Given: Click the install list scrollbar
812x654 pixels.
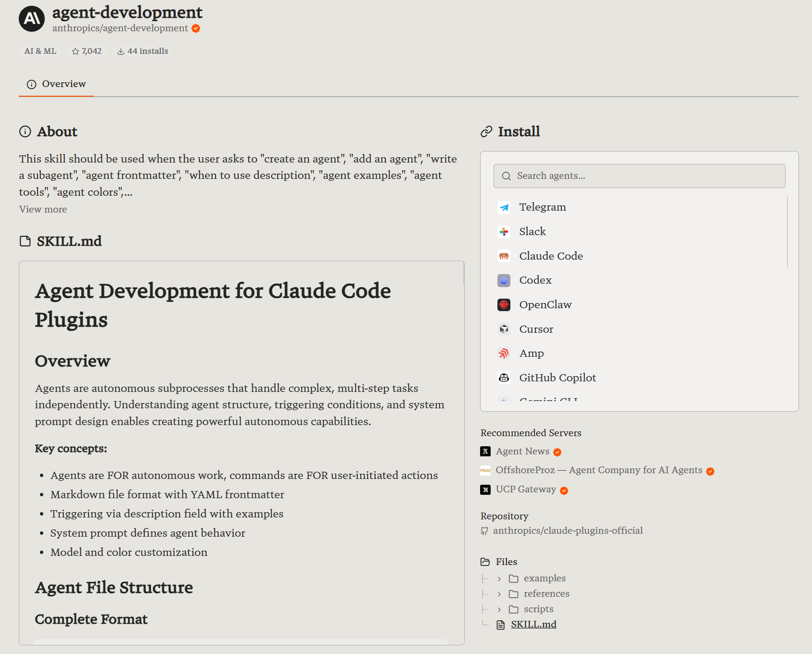Looking at the screenshot, I should [787, 232].
